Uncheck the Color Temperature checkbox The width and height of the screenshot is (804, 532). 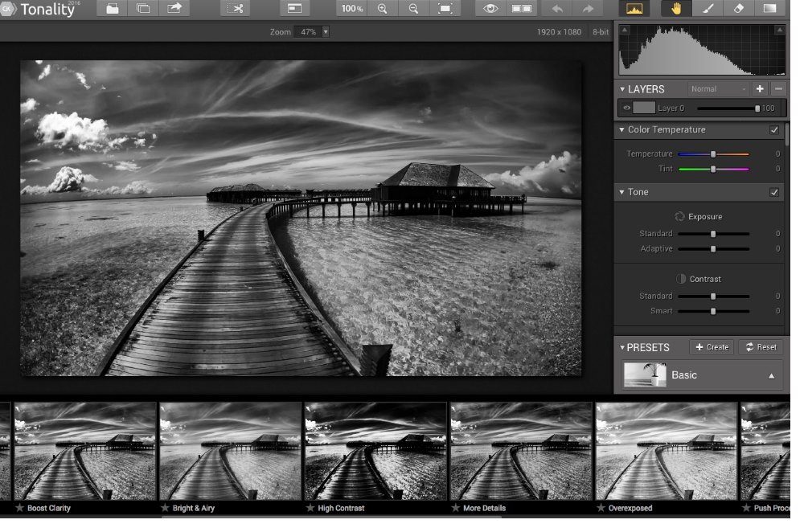[774, 129]
